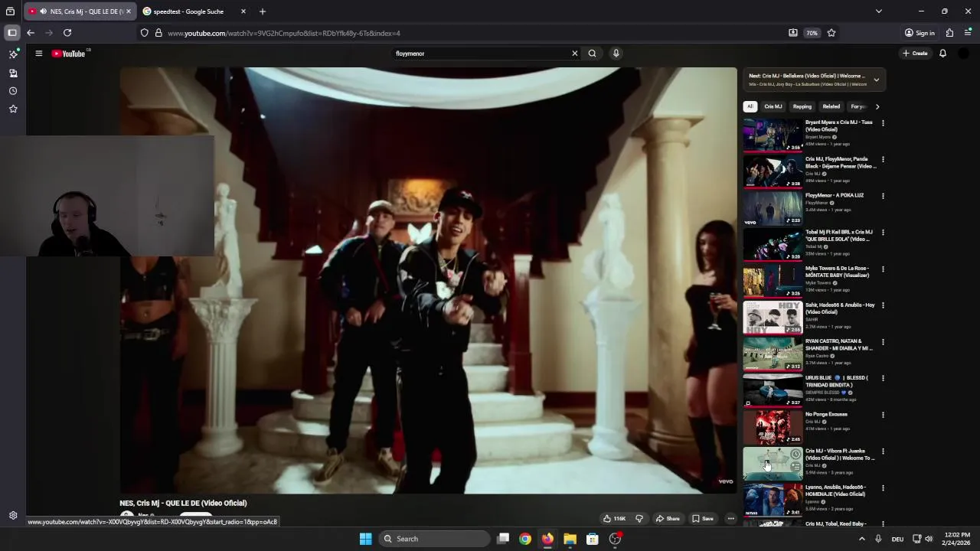Clear the floyymenor search text

pos(574,54)
